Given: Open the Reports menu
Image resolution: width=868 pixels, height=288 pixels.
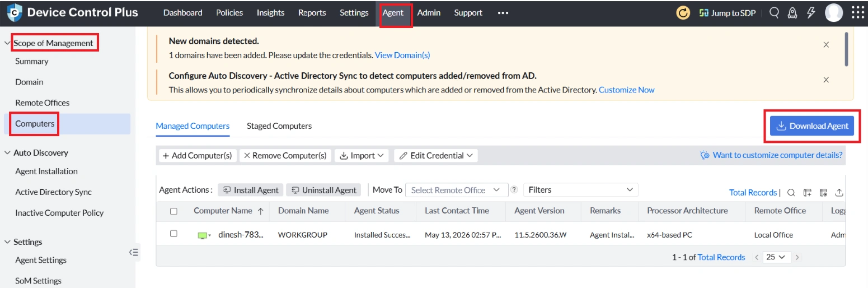Looking at the screenshot, I should [x=312, y=13].
